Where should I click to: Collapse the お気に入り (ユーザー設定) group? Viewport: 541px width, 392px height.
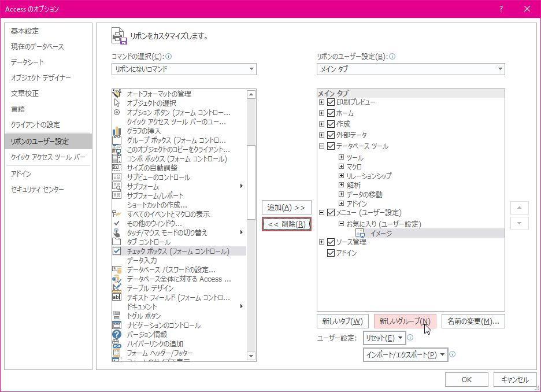(x=341, y=224)
